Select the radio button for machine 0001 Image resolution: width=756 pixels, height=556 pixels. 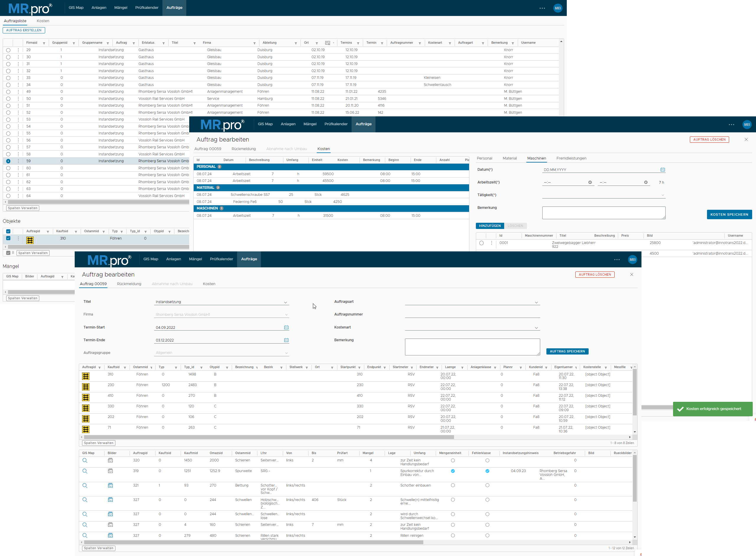481,243
